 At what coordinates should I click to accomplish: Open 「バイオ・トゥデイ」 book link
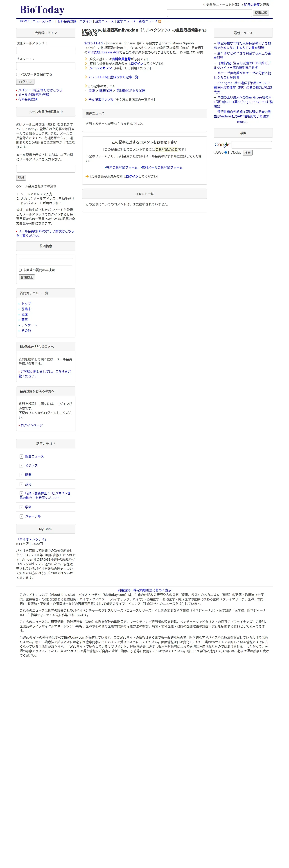click(x=32, y=539)
